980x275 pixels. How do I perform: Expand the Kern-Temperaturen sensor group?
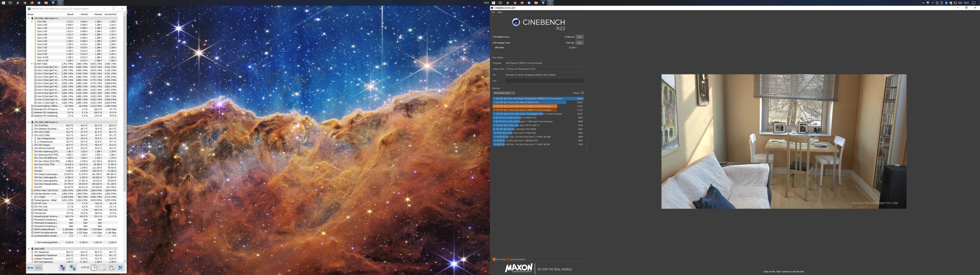point(32,138)
